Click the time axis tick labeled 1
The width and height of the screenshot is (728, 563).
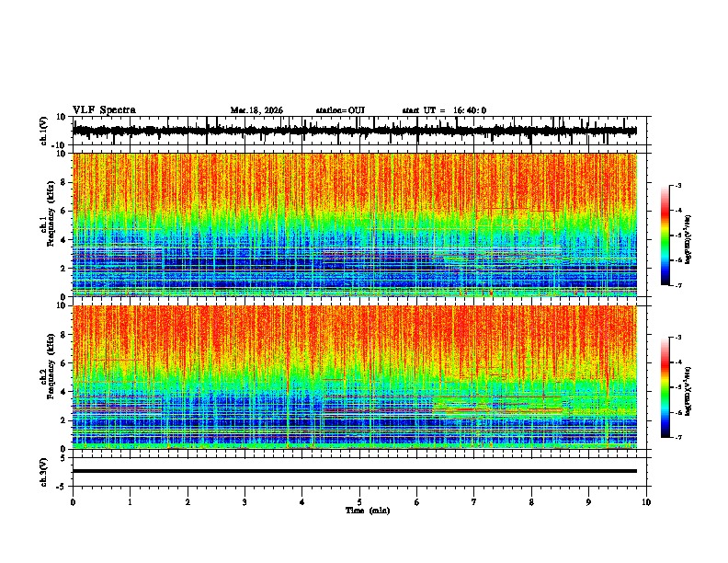130,502
